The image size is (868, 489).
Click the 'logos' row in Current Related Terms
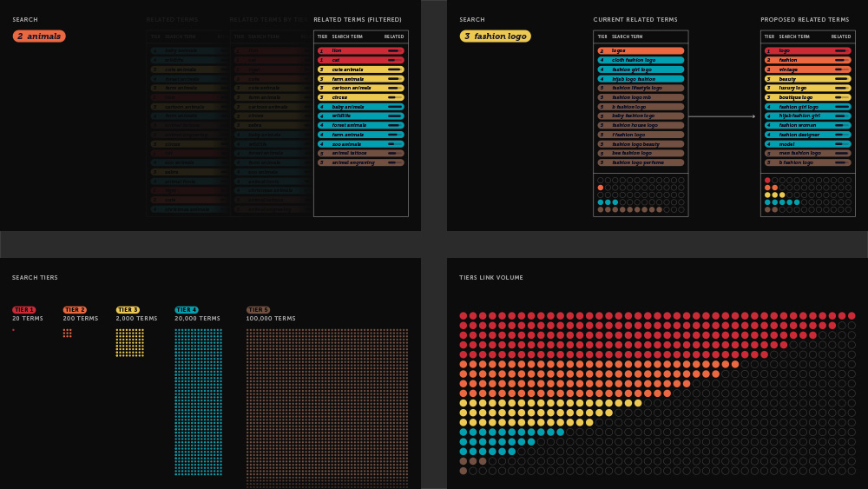click(x=641, y=51)
